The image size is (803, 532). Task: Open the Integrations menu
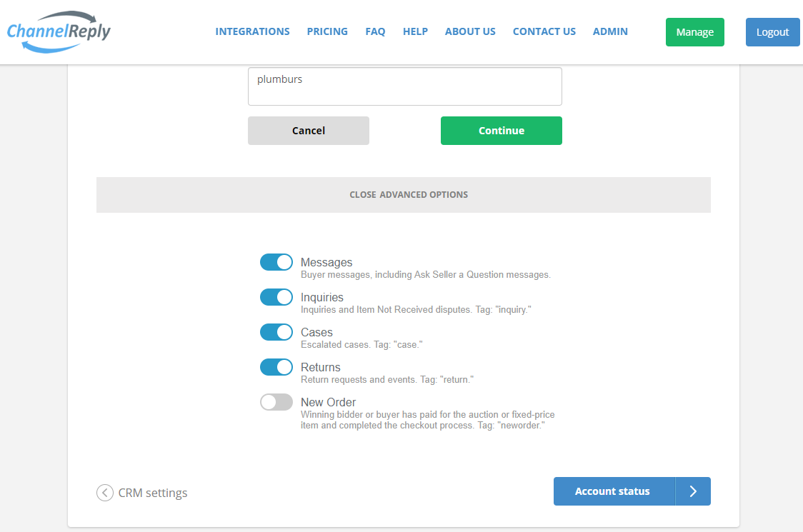point(252,31)
